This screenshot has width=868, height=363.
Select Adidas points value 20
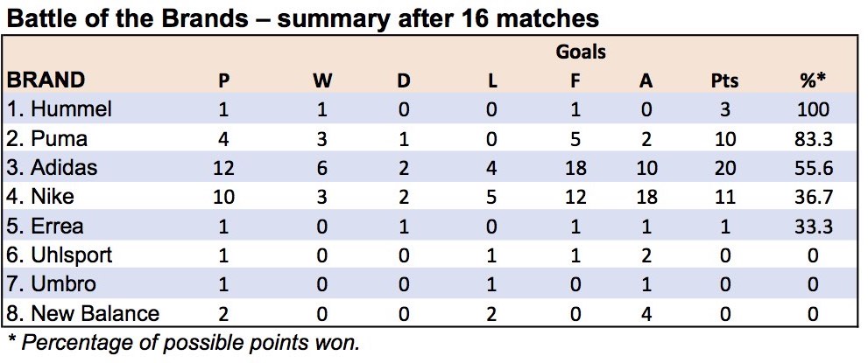[724, 168]
